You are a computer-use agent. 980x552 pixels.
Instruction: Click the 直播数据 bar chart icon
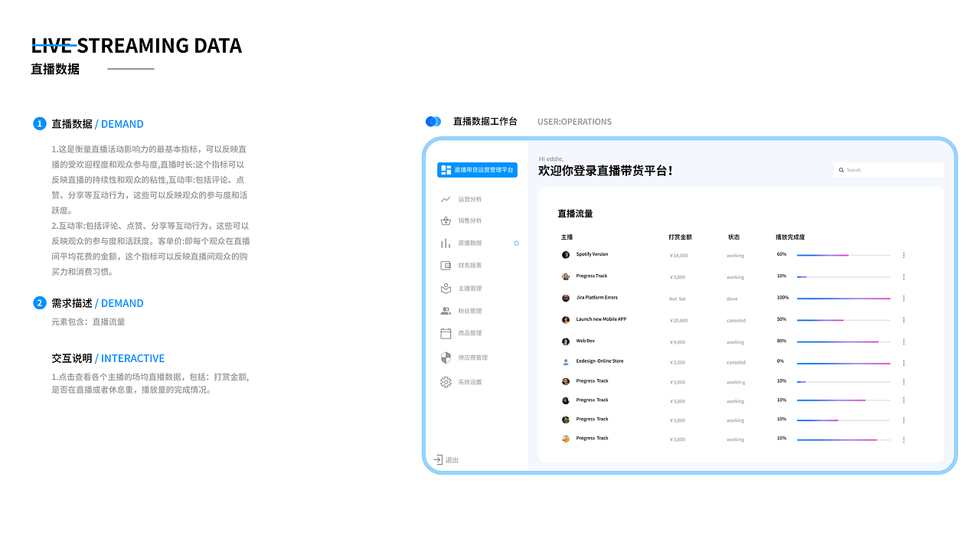446,243
